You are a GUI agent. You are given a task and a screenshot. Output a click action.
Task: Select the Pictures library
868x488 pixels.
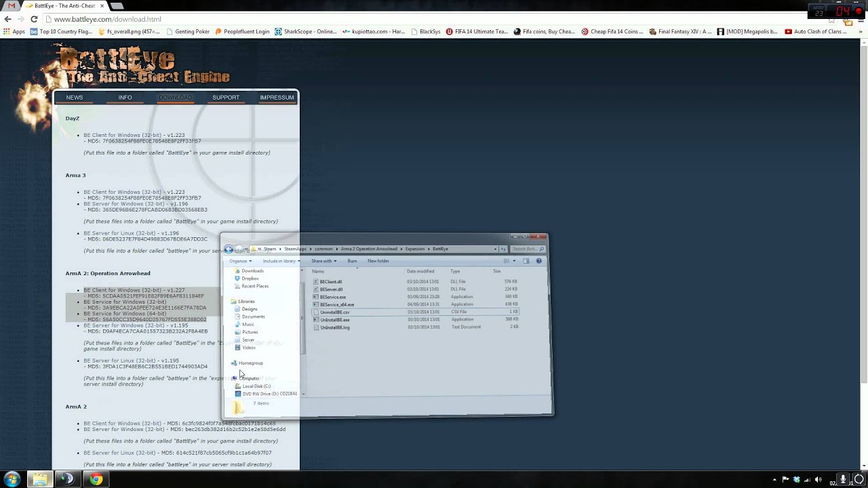(246, 332)
